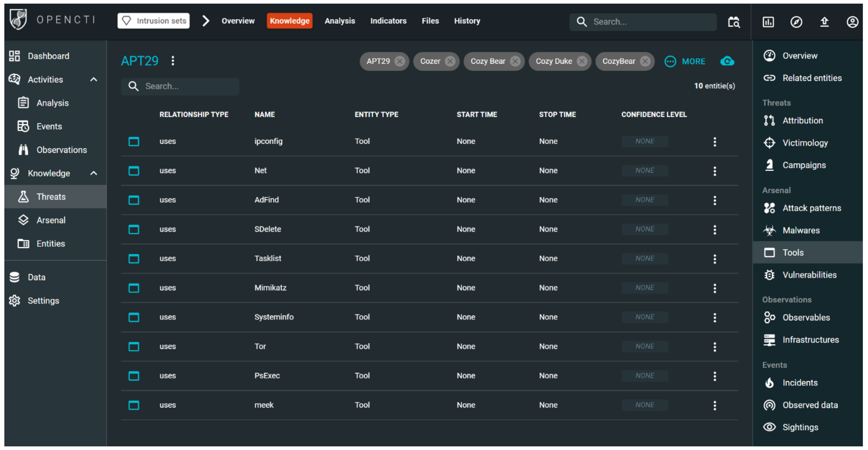Image resolution: width=868 pixels, height=450 pixels.
Task: Open the OpenCTI logo home link
Action: [52, 20]
